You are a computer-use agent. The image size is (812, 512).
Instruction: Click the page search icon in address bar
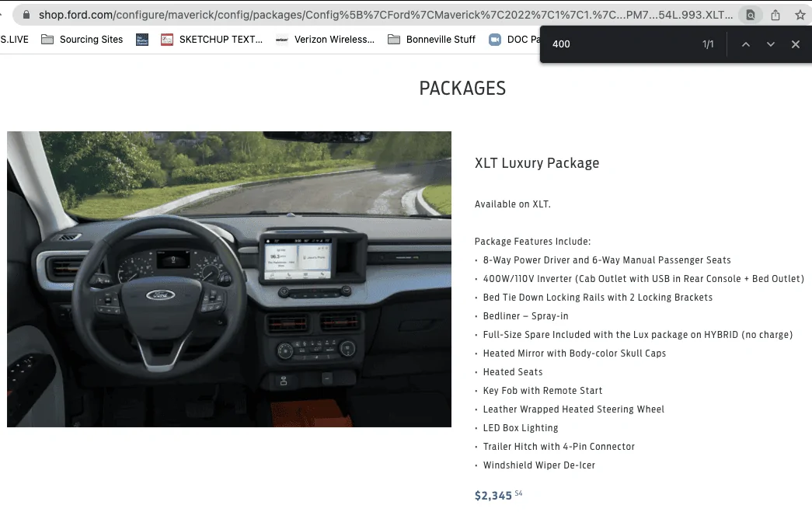750,15
